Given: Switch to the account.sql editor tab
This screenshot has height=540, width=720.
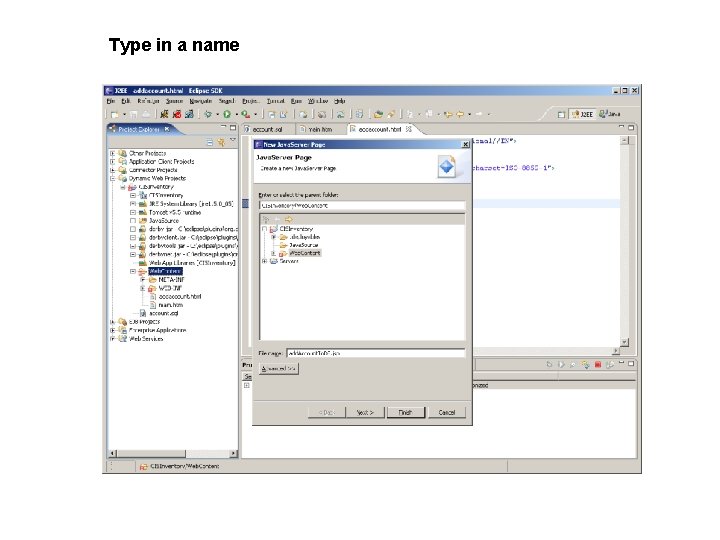Looking at the screenshot, I should [x=267, y=129].
